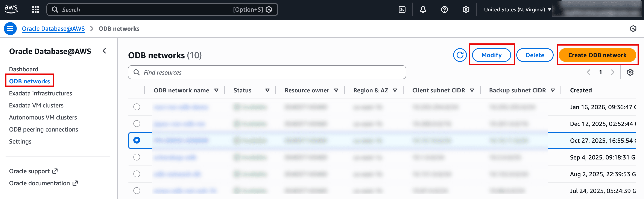Image resolution: width=644 pixels, height=199 pixels.
Task: Sort by Resource owner column
Action: point(336,90)
